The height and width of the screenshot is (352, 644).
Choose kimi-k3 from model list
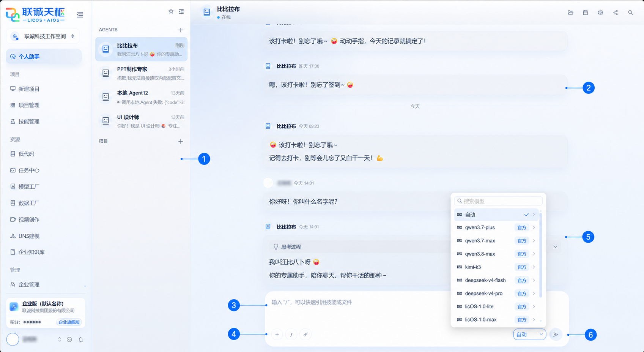click(496, 267)
